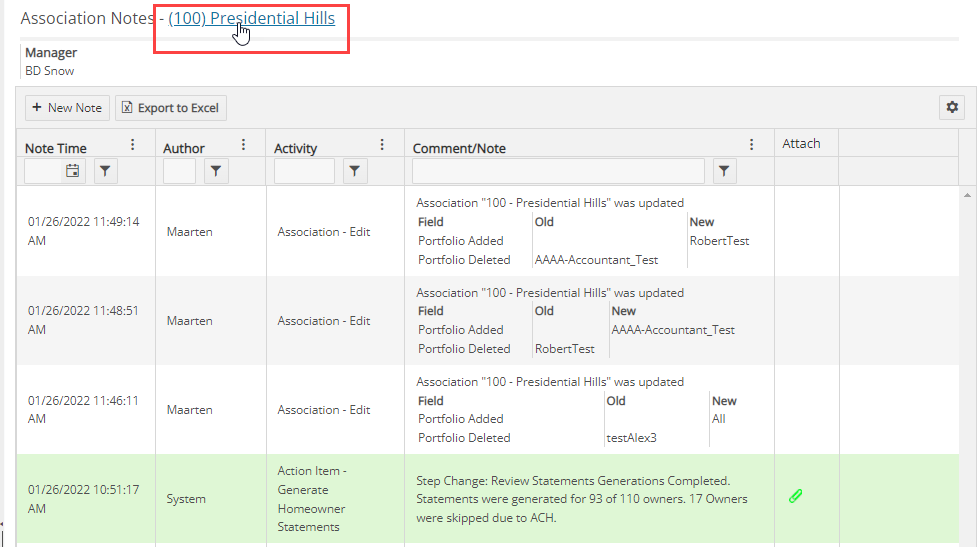The width and height of the screenshot is (977, 547).
Task: Open the Comment/Note column options menu
Action: [752, 145]
